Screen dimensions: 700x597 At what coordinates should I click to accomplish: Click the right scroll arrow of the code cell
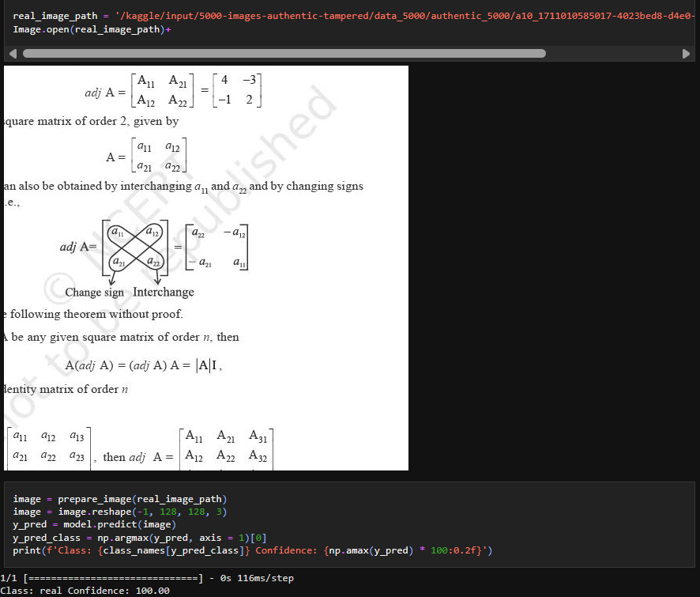(x=687, y=53)
